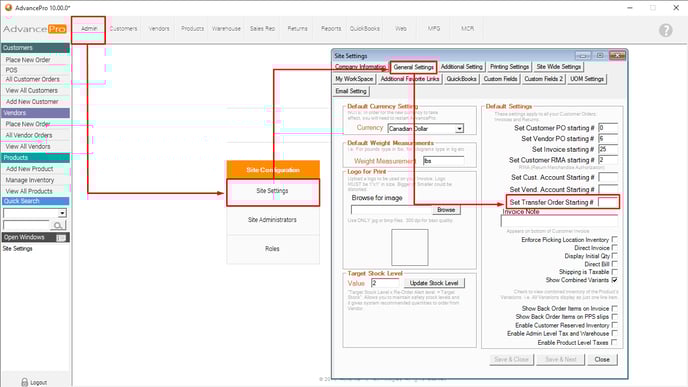Toggle Direct Bill checkbox
This screenshot has height=387, width=688.
point(614,264)
